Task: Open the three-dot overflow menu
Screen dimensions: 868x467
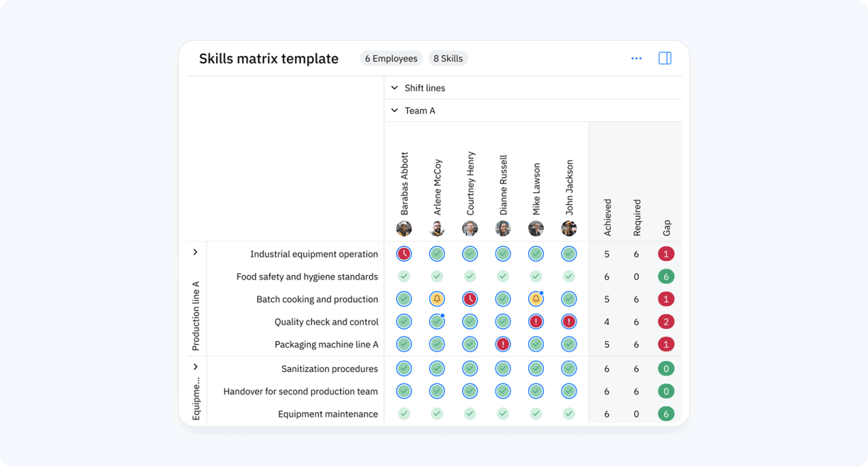Action: (x=636, y=58)
